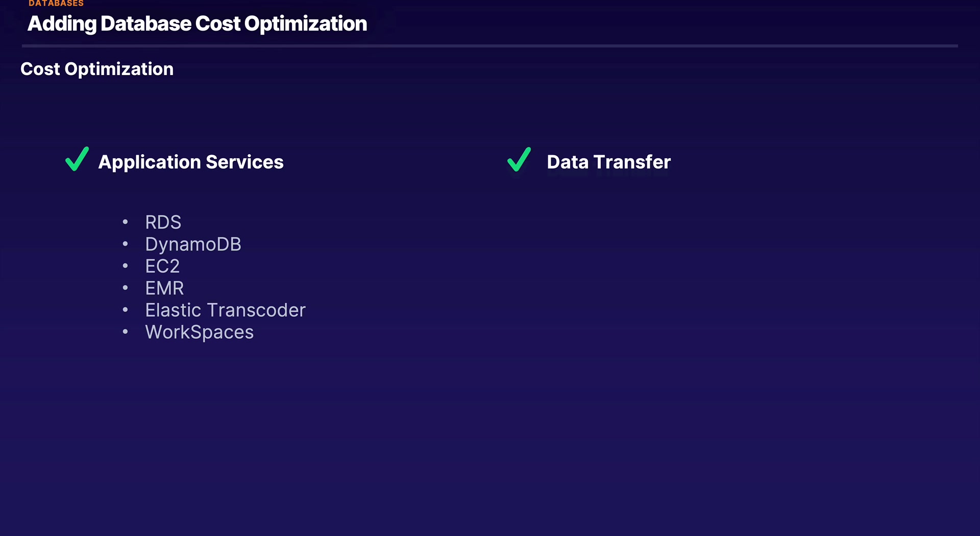Click the slide title Adding Database Cost Optimization

tap(197, 24)
